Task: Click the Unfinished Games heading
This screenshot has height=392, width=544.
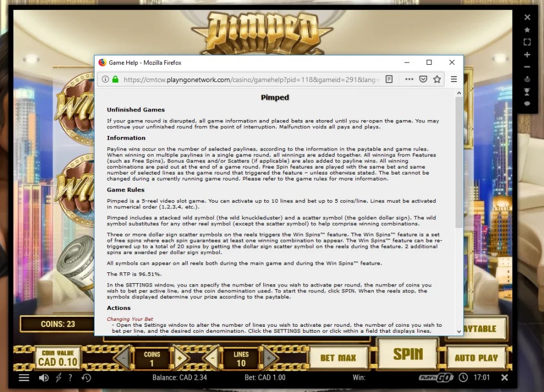Action: pos(135,109)
